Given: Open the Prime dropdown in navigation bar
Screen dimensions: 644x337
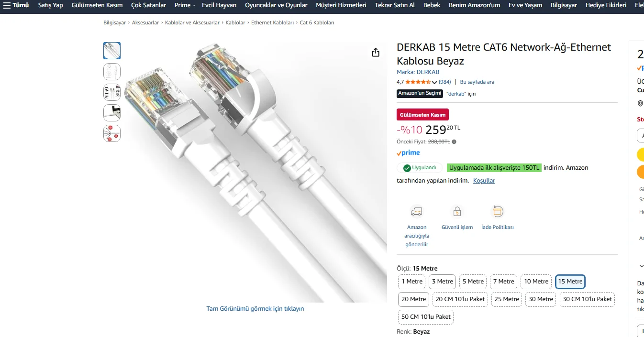Looking at the screenshot, I should point(185,5).
